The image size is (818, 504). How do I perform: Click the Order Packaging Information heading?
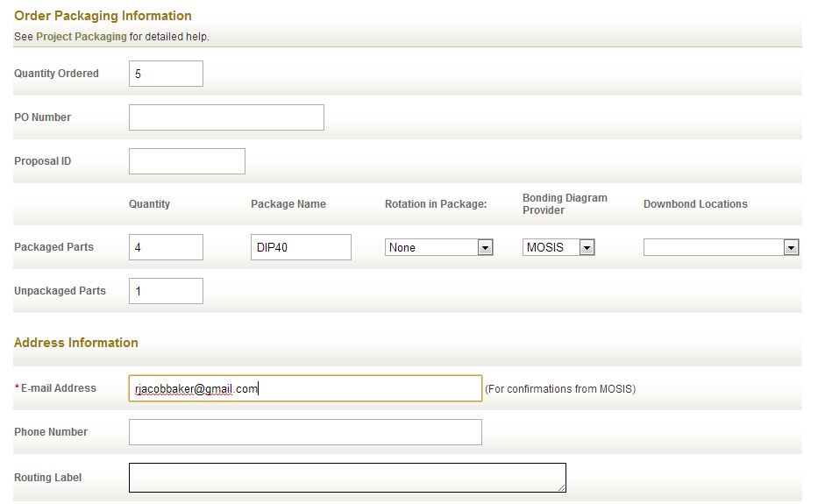[x=103, y=16]
